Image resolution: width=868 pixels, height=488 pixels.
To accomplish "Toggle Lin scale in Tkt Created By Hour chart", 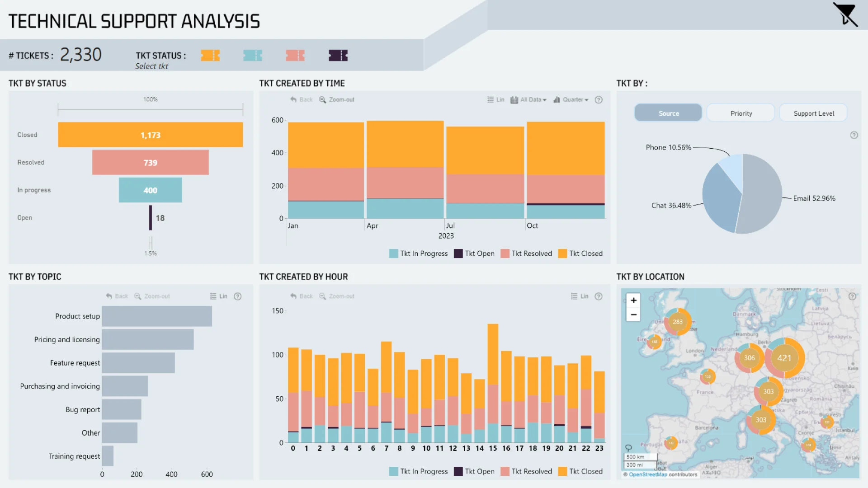I will click(x=580, y=296).
